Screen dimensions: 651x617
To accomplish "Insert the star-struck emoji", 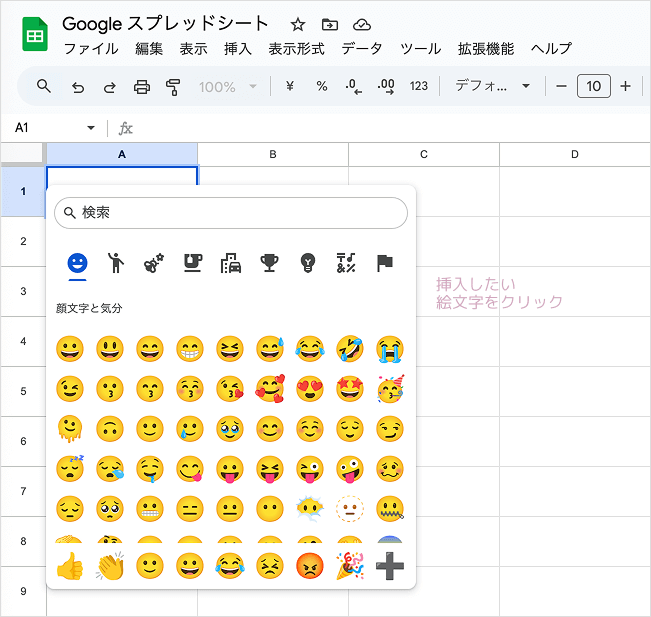I will tap(350, 389).
